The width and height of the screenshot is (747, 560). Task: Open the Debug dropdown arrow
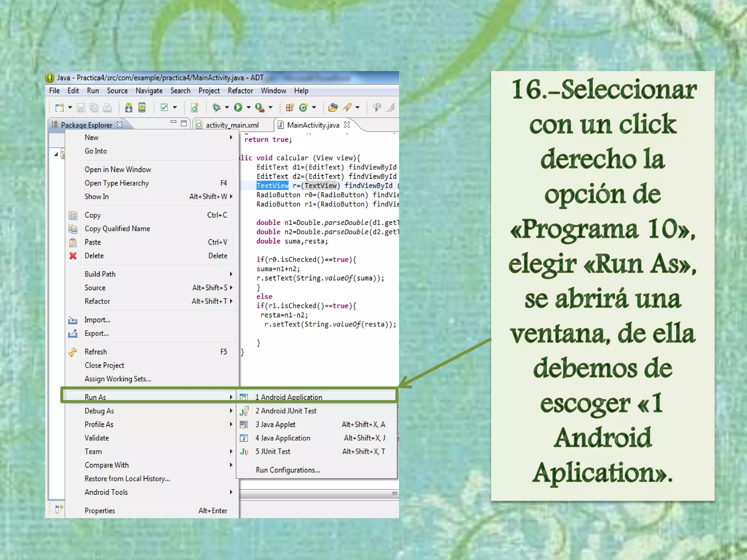click(x=227, y=108)
